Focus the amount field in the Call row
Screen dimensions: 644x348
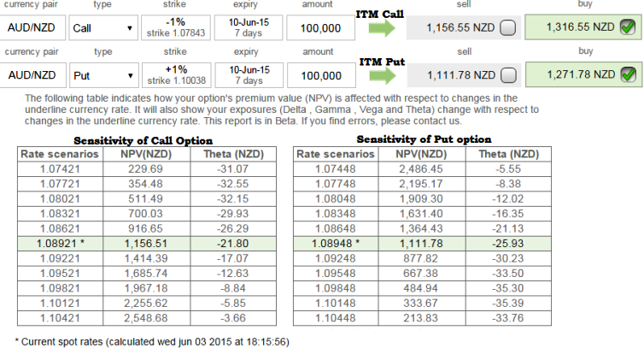click(320, 28)
